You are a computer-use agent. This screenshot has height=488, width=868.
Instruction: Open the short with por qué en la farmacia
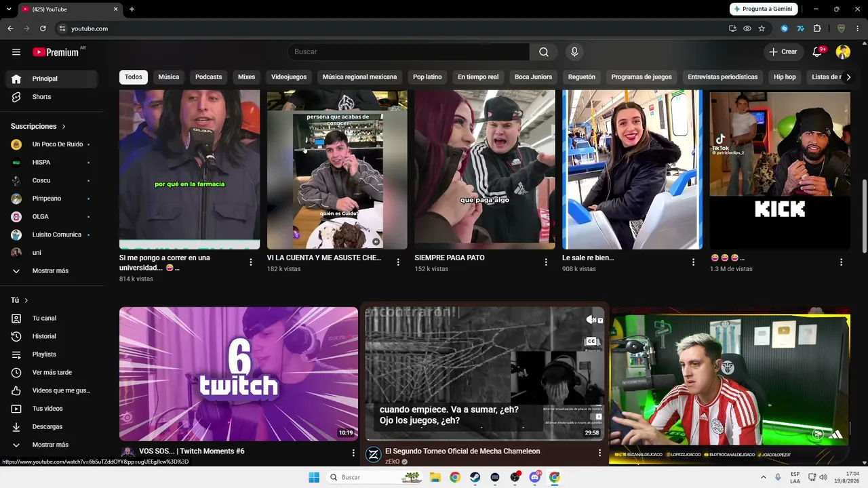[x=189, y=170]
